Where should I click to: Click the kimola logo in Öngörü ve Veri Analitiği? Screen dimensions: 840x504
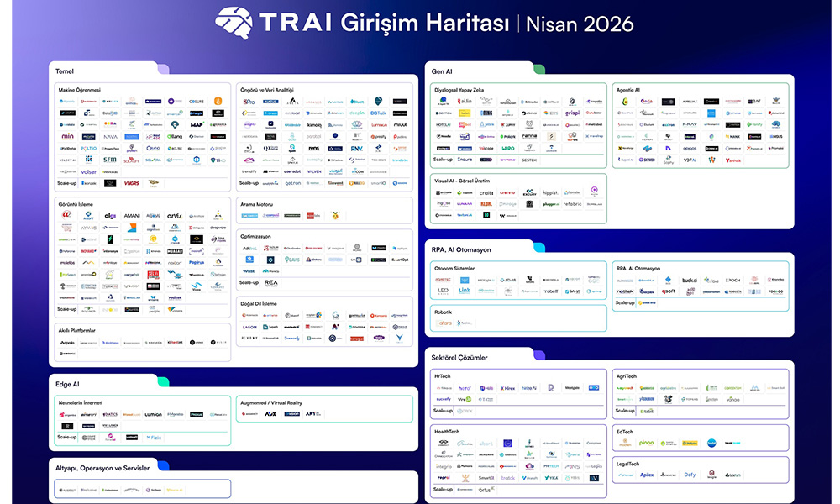tap(314, 124)
